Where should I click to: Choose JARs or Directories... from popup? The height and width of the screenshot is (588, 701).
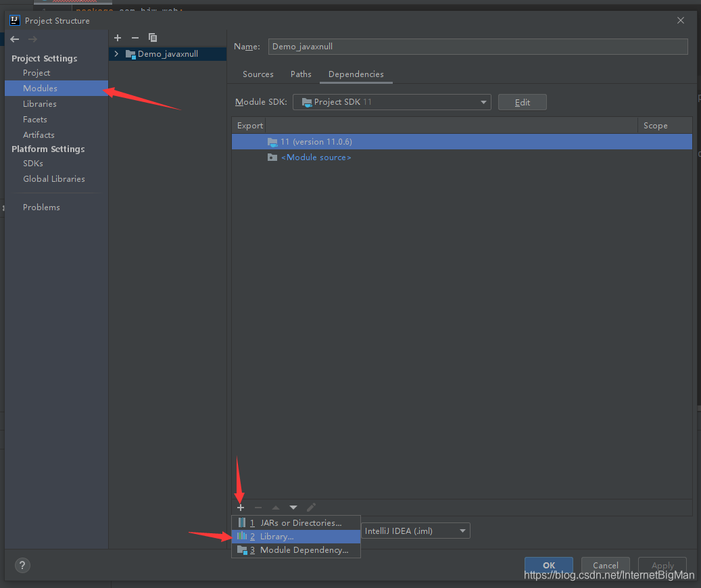point(296,522)
